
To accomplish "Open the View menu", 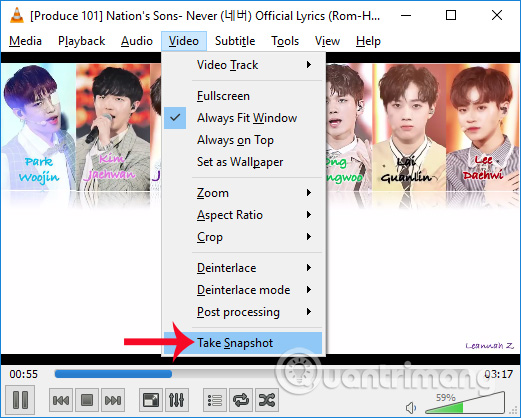I will (327, 41).
